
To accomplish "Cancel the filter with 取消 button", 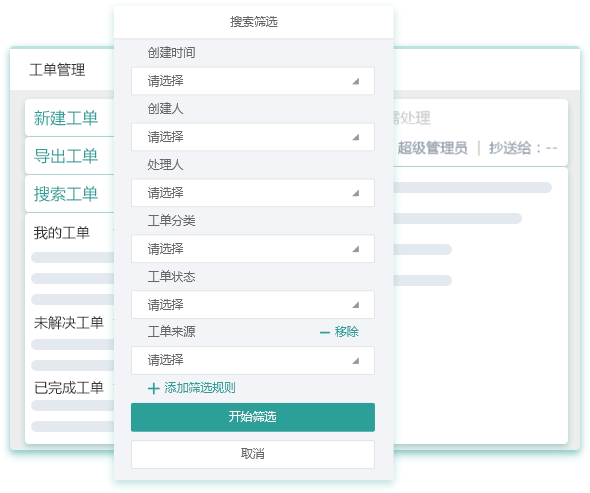I will (253, 454).
